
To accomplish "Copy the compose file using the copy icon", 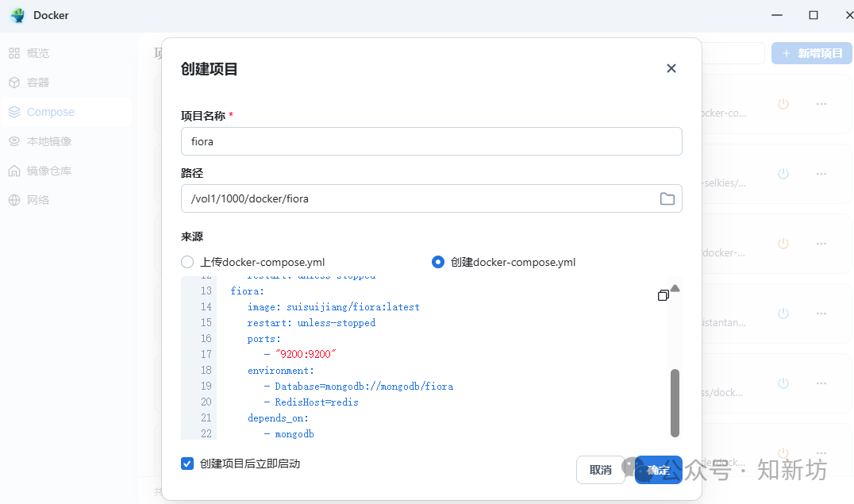I will 663,294.
